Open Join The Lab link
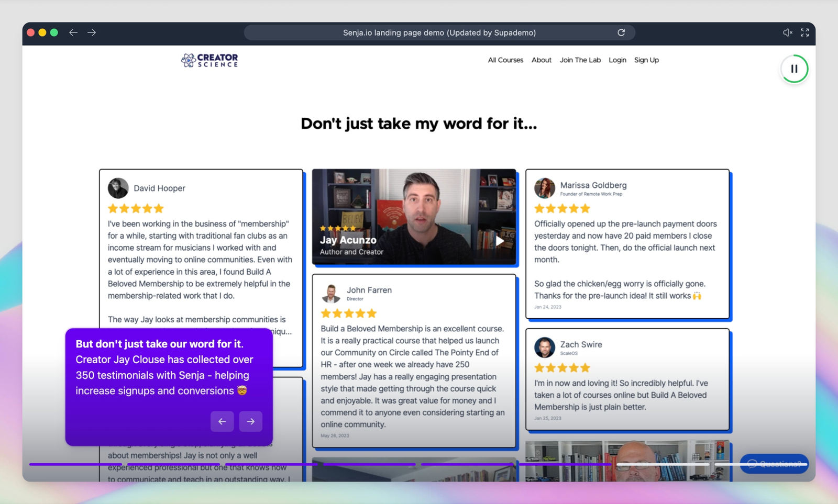The width and height of the screenshot is (838, 504). [x=580, y=60]
